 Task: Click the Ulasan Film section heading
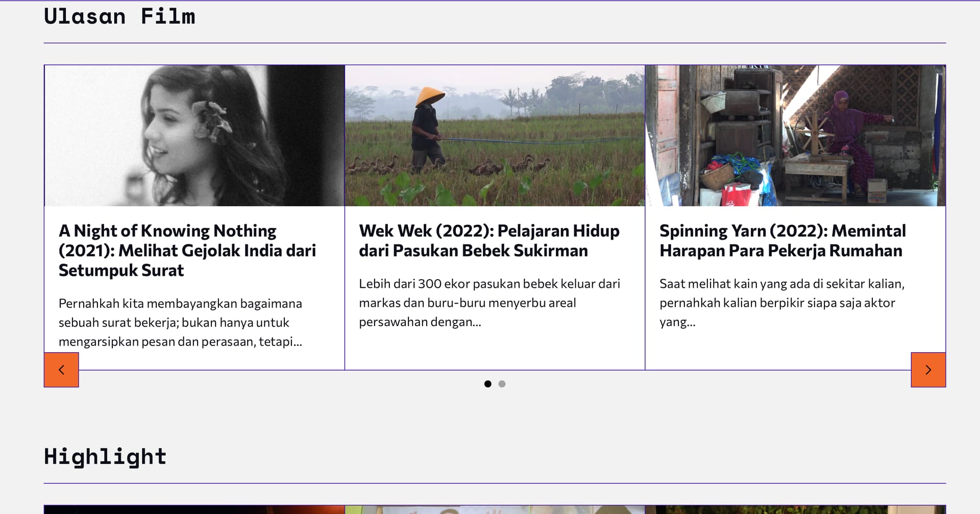[x=119, y=16]
